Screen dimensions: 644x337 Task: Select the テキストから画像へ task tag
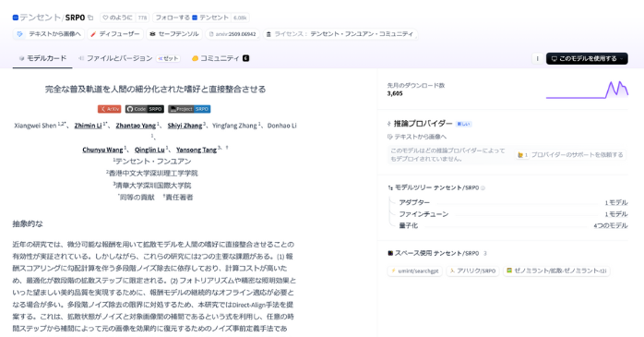tap(49, 34)
